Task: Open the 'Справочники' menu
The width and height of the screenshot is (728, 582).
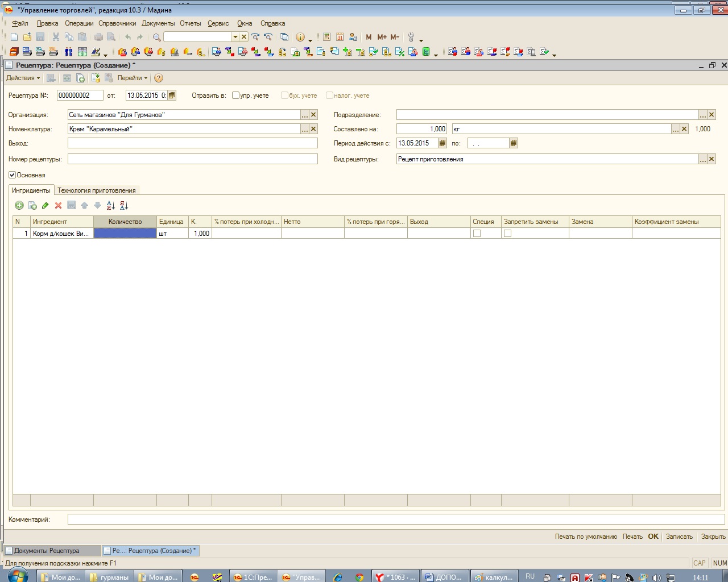Action: point(117,23)
